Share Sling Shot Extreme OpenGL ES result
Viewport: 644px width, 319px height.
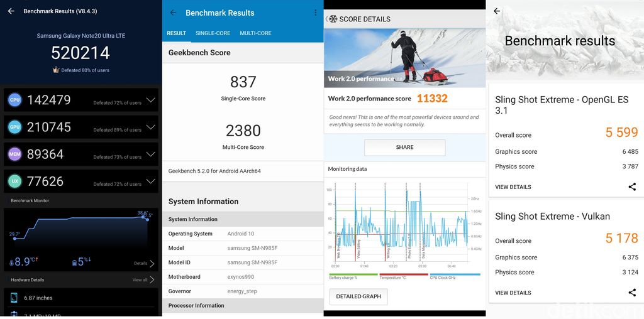pos(632,187)
